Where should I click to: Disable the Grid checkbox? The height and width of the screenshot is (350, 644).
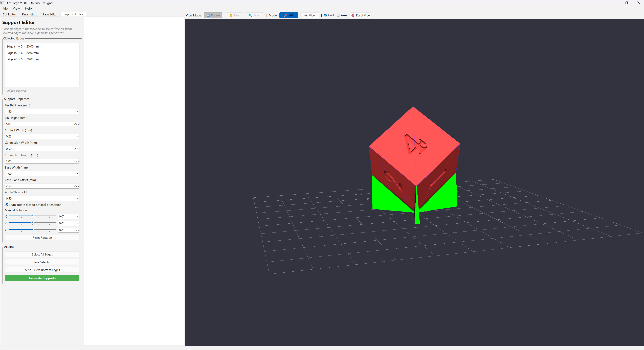pyautogui.click(x=325, y=15)
